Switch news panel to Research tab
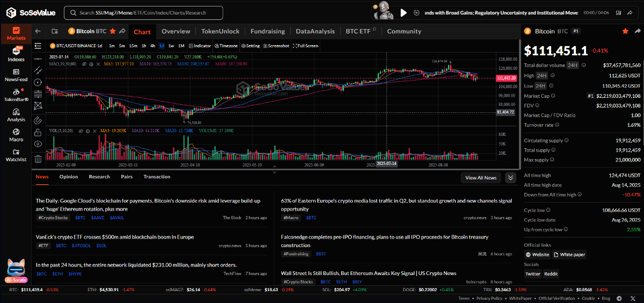Screen dimensions: 644x303 tap(99, 177)
